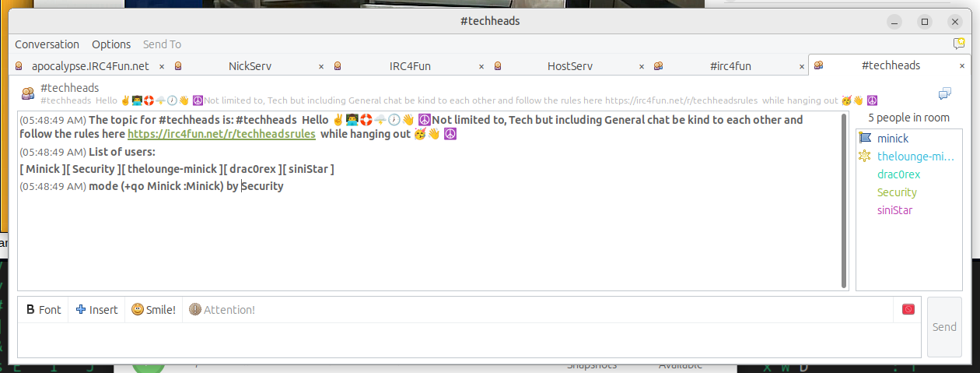Close the HostServ tab
Image resolution: width=980 pixels, height=373 pixels.
[641, 66]
